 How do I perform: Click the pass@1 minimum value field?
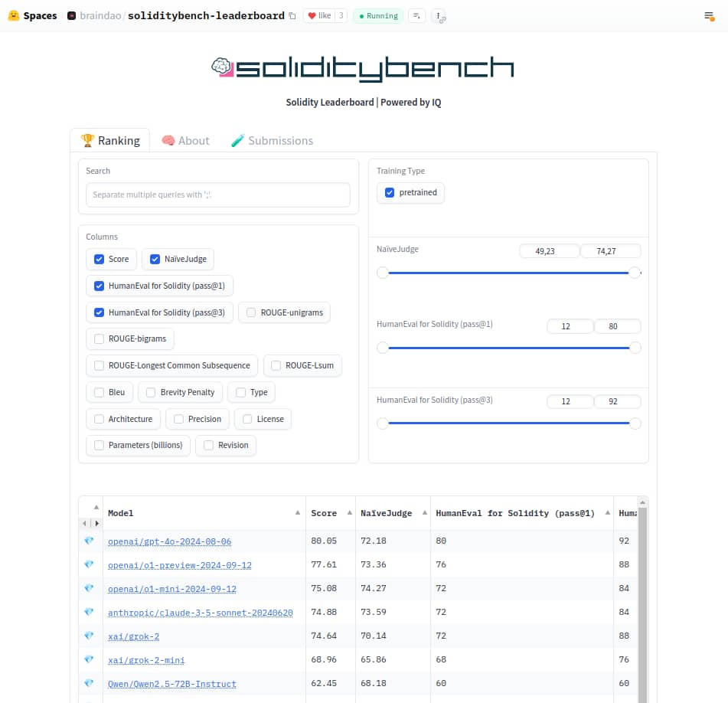(570, 326)
